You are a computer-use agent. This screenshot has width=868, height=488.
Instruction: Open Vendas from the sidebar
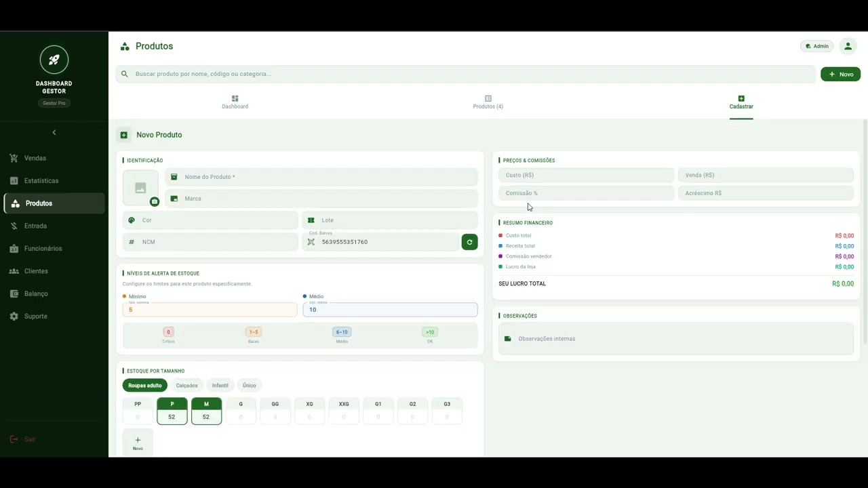54,158
